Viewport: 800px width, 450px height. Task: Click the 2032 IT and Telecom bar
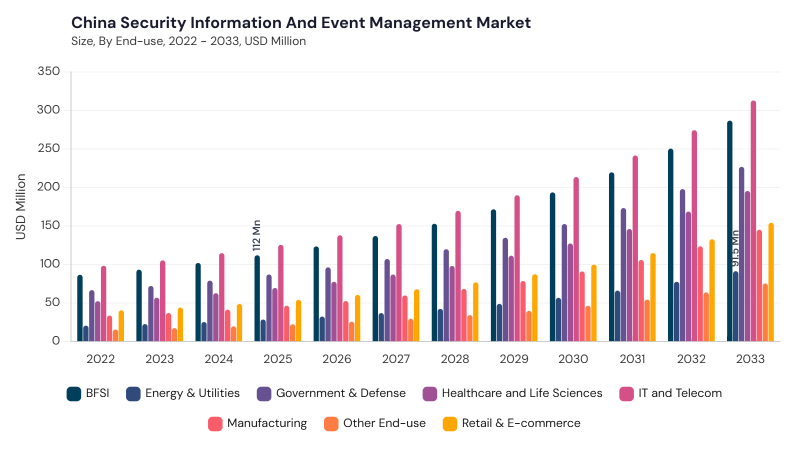[x=694, y=236]
